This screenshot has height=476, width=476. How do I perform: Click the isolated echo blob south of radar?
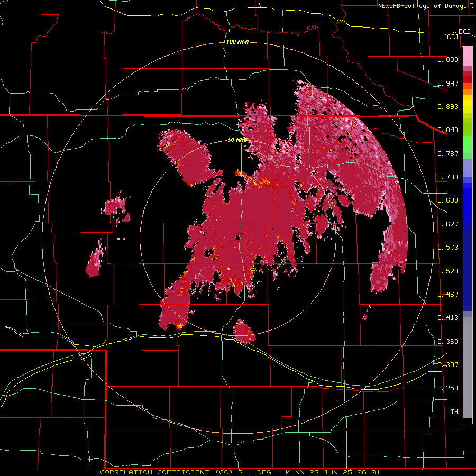tap(244, 331)
